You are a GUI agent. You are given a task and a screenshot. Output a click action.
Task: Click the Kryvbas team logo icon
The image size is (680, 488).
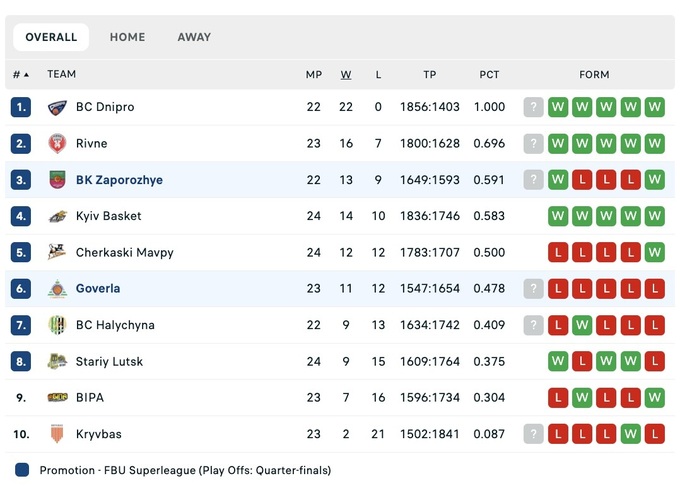coord(57,434)
